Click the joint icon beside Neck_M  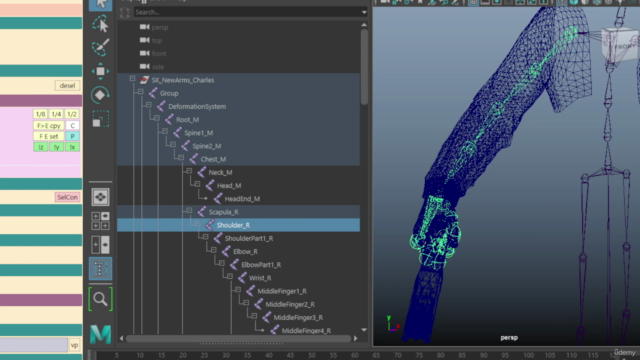point(202,172)
